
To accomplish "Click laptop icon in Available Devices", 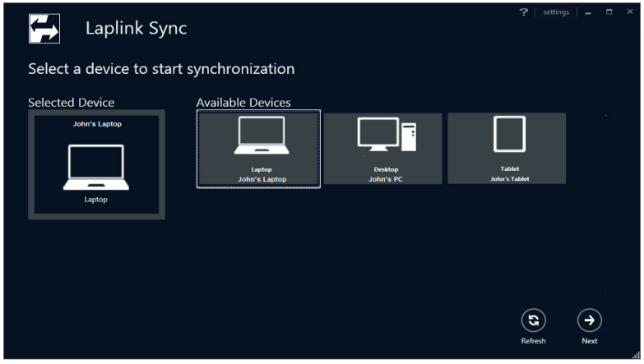I will click(x=262, y=136).
